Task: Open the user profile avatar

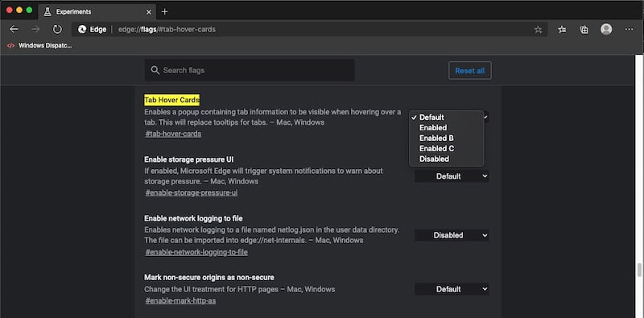Action: coord(606,29)
